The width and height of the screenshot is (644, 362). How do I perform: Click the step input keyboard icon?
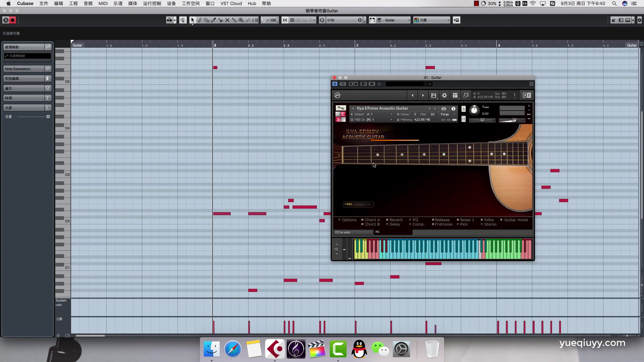pyautogui.click(x=457, y=20)
